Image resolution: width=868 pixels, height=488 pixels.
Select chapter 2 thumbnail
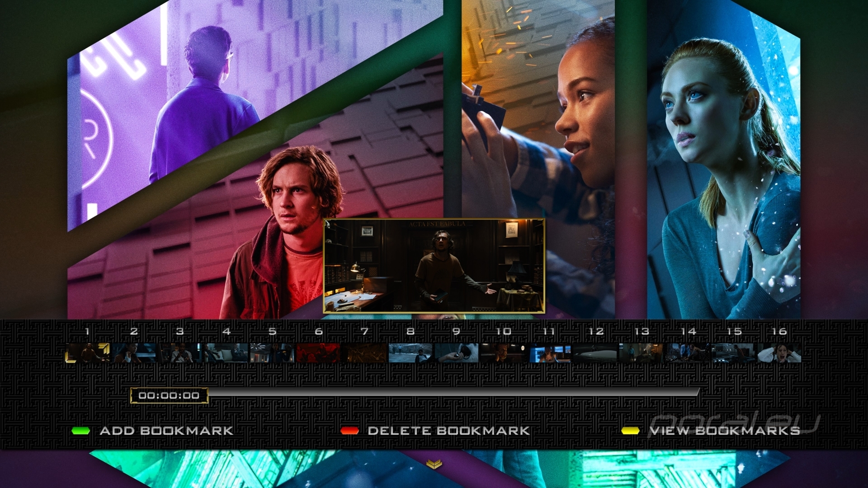click(134, 353)
